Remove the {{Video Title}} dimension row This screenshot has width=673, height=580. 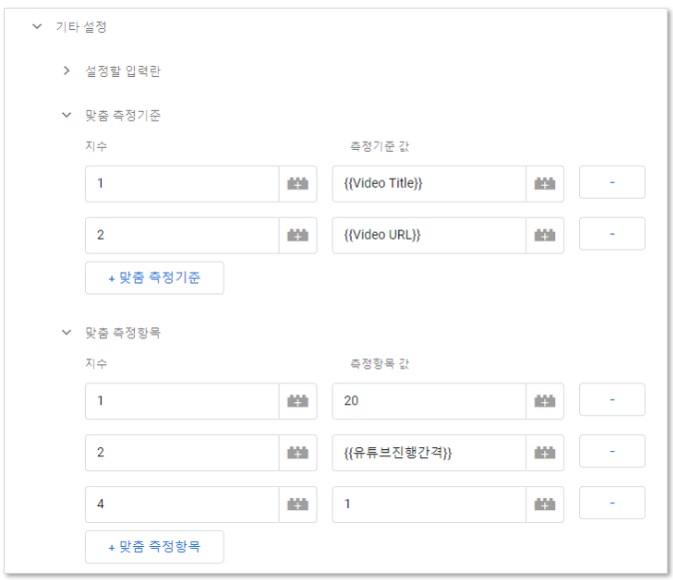click(x=612, y=182)
